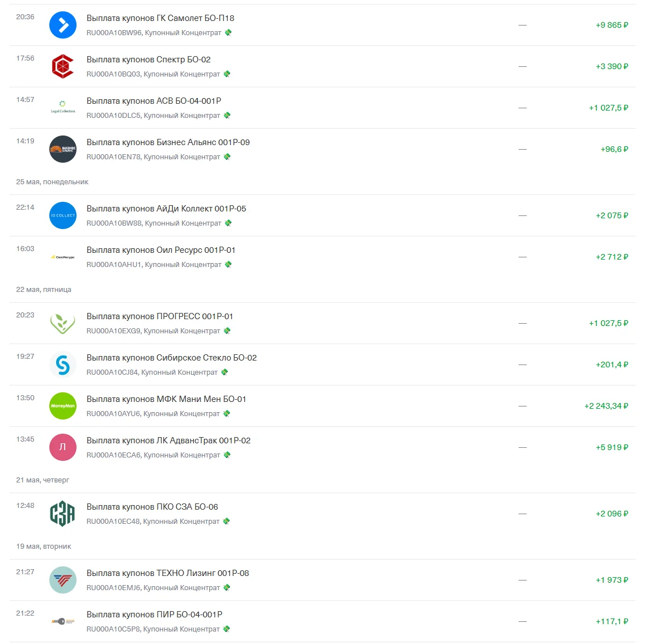Click the amount +2 712 ₽
This screenshot has height=644, width=653.
pyautogui.click(x=612, y=257)
